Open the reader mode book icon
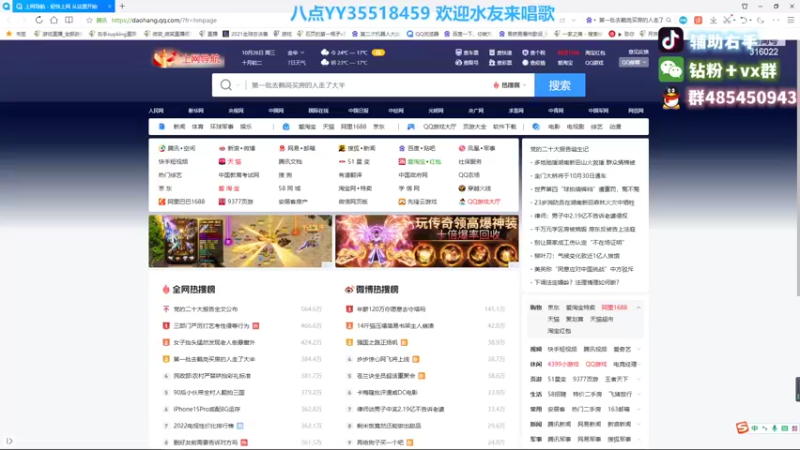800x450 pixels. click(69, 20)
